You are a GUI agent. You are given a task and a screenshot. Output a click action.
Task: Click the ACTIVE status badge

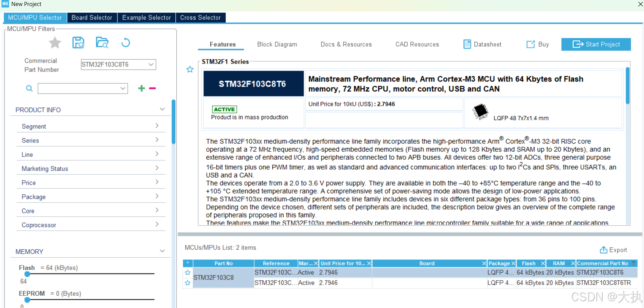pos(225,109)
